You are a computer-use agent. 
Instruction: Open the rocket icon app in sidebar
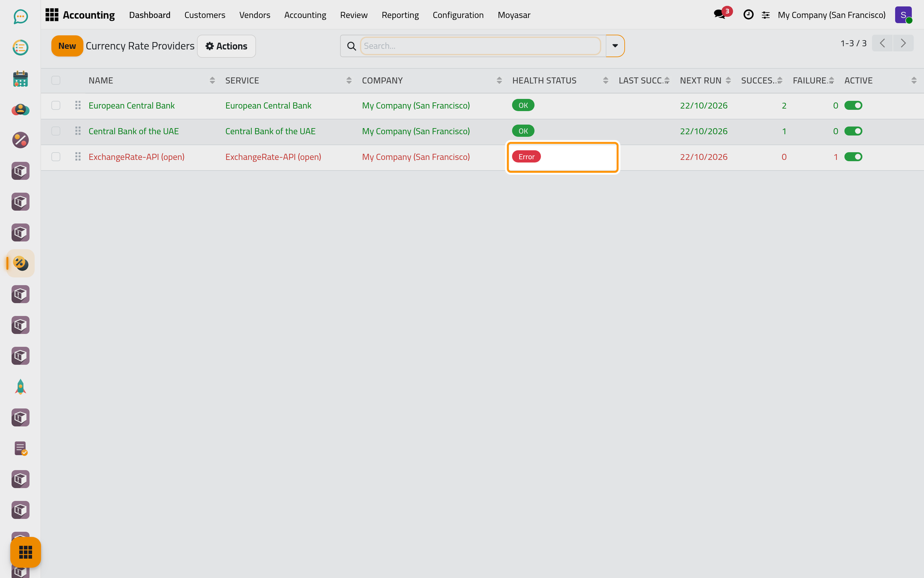pos(20,387)
